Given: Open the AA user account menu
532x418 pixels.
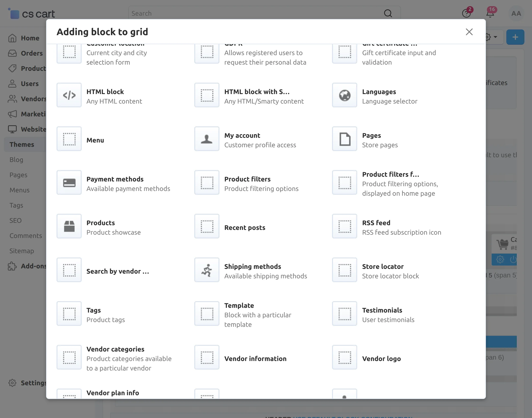Looking at the screenshot, I should (x=516, y=13).
